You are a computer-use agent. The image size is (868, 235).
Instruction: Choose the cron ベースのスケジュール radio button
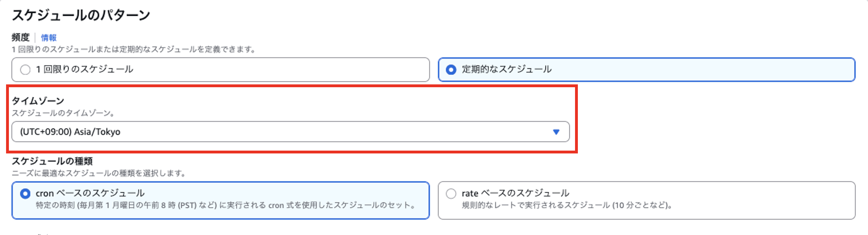25,194
